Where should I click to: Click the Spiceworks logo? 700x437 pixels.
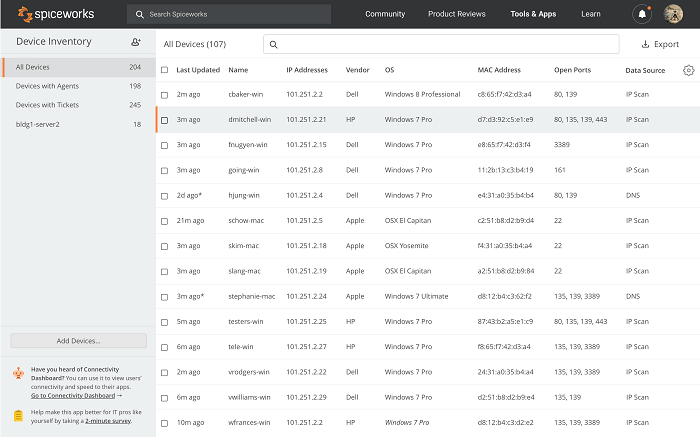(x=56, y=14)
